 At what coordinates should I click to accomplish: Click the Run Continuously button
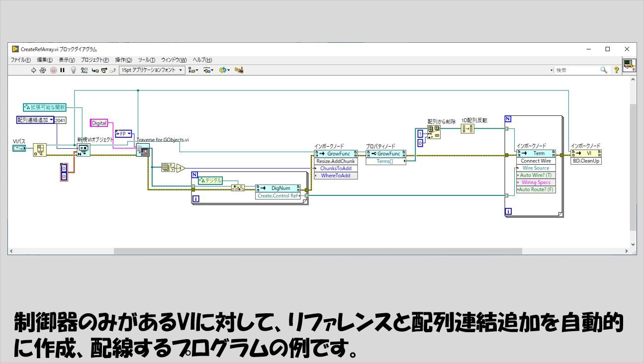coord(43,70)
